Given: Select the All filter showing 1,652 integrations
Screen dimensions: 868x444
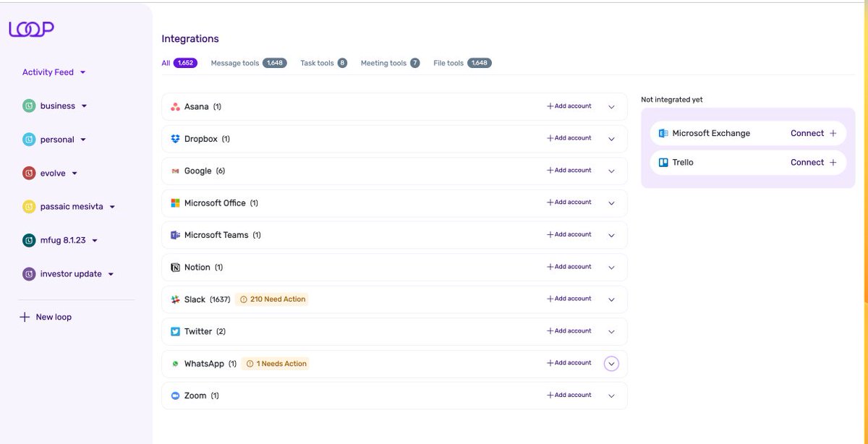Looking at the screenshot, I should tap(176, 63).
